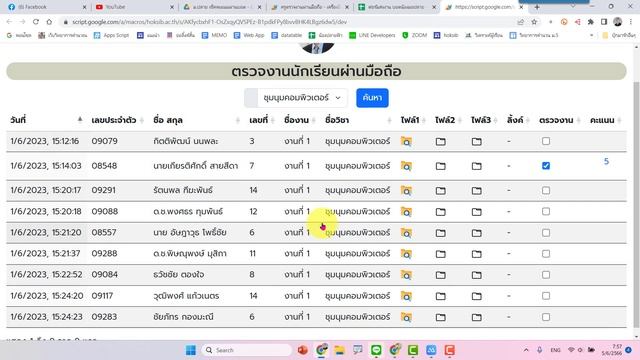Open file 2 folder for student 09079

pyautogui.click(x=440, y=142)
